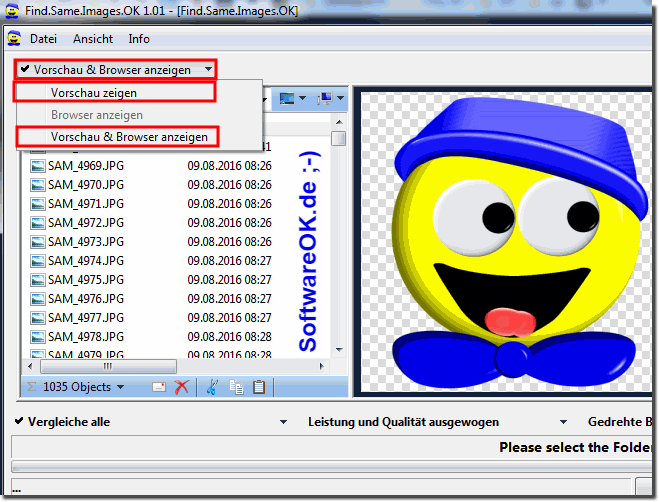Click the clipboard paste icon
This screenshot has width=659, height=502.
tap(259, 387)
